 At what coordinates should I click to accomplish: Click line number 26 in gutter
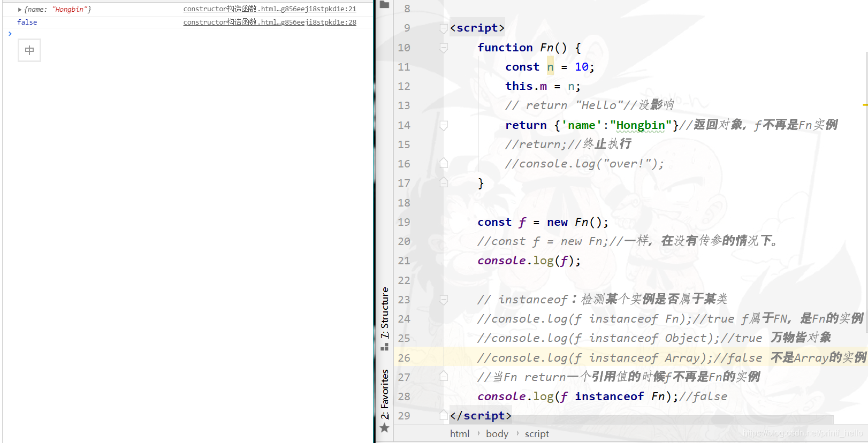click(x=404, y=358)
